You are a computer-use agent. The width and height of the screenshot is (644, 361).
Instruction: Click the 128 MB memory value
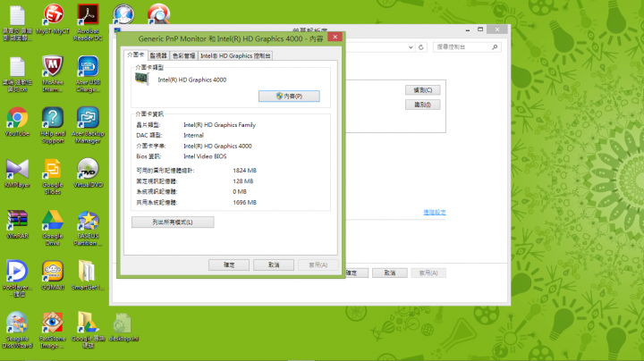pyautogui.click(x=243, y=180)
